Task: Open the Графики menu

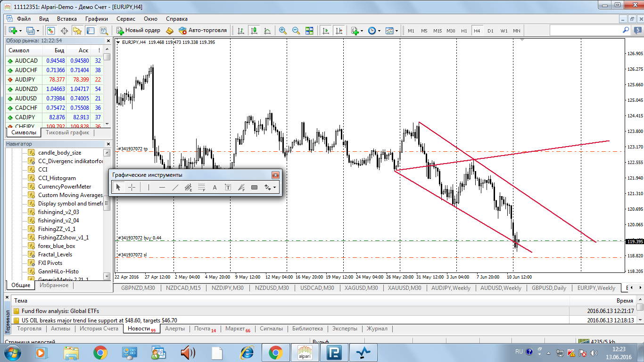Action: [97, 19]
